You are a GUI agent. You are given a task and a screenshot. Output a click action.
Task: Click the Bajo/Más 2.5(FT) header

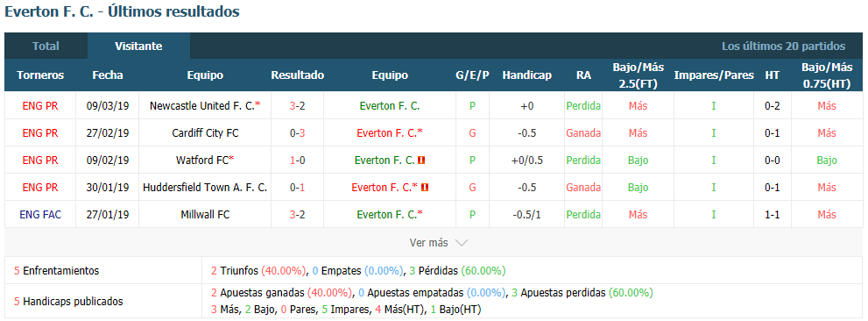pyautogui.click(x=639, y=75)
